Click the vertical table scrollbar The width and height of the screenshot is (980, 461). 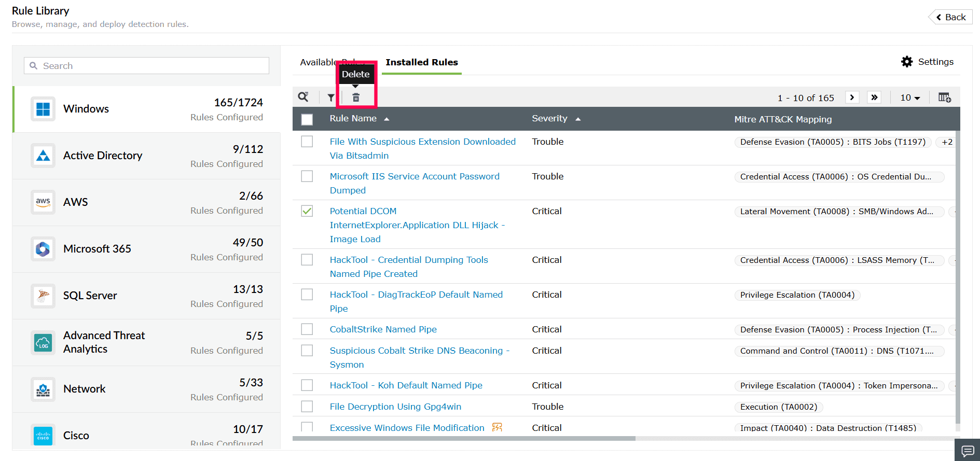[x=958, y=277]
